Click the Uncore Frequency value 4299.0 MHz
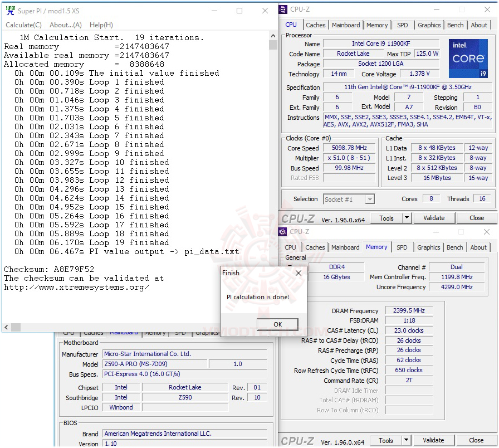 457,287
